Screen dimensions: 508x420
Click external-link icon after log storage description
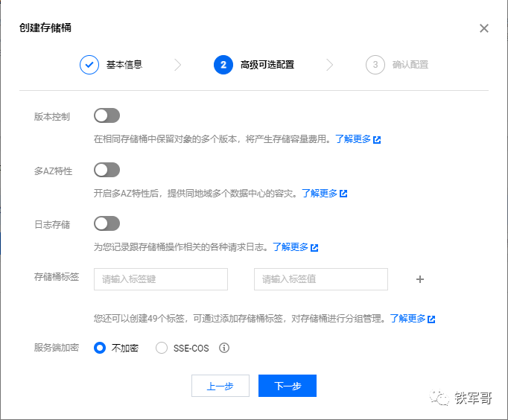pyautogui.click(x=314, y=248)
